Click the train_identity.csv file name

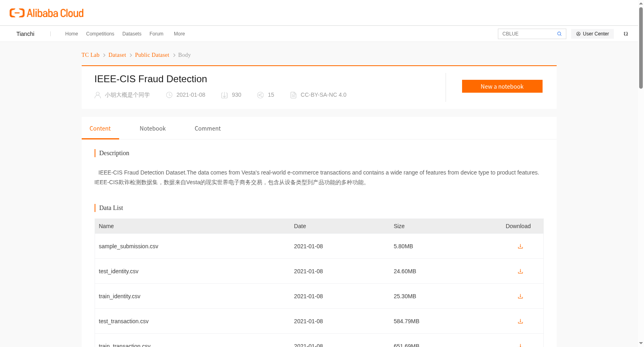(x=120, y=296)
